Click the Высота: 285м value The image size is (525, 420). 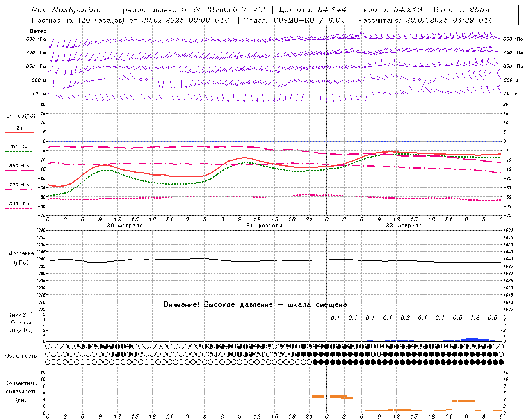(x=461, y=10)
